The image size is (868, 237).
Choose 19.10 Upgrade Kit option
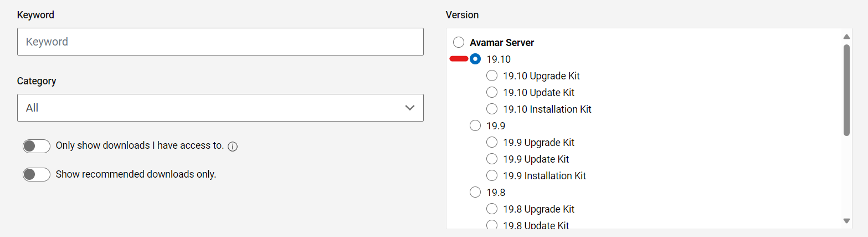(x=492, y=75)
